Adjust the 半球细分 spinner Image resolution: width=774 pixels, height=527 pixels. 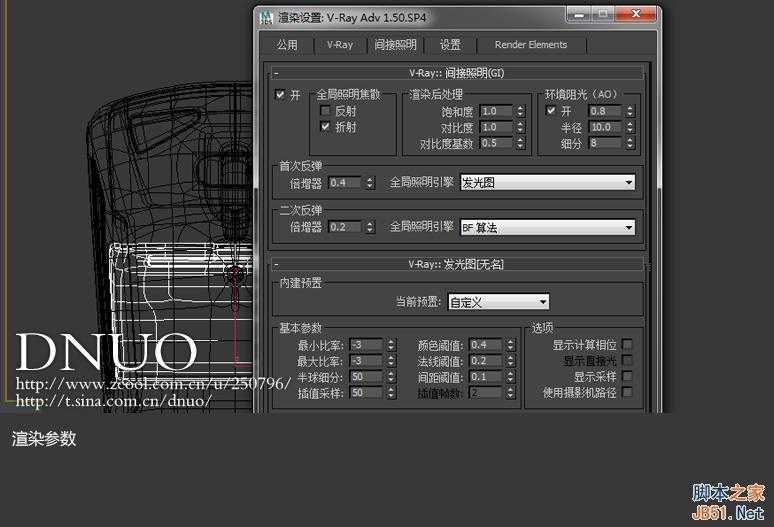[x=391, y=377]
